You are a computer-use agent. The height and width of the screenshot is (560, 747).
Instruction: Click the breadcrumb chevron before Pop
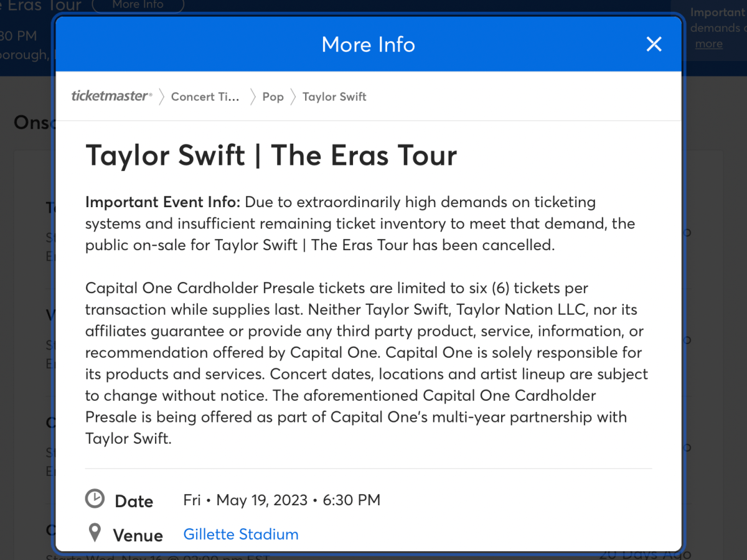[253, 96]
